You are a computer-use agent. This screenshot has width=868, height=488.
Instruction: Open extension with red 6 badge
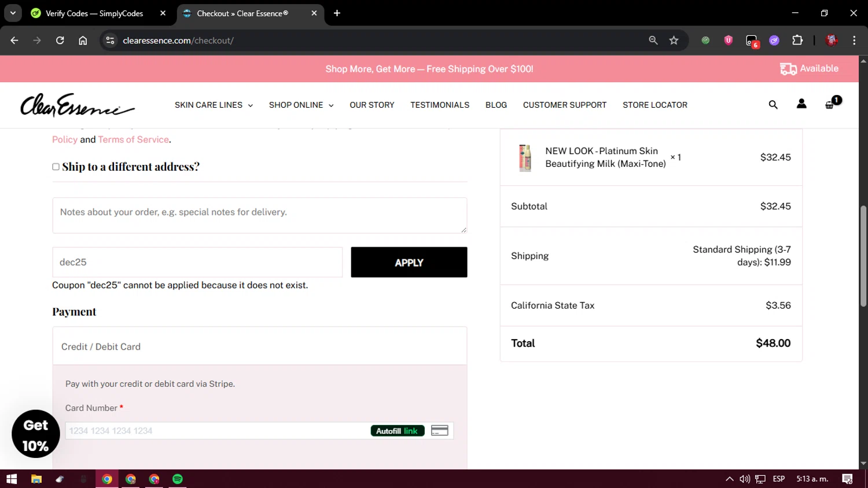coord(752,41)
